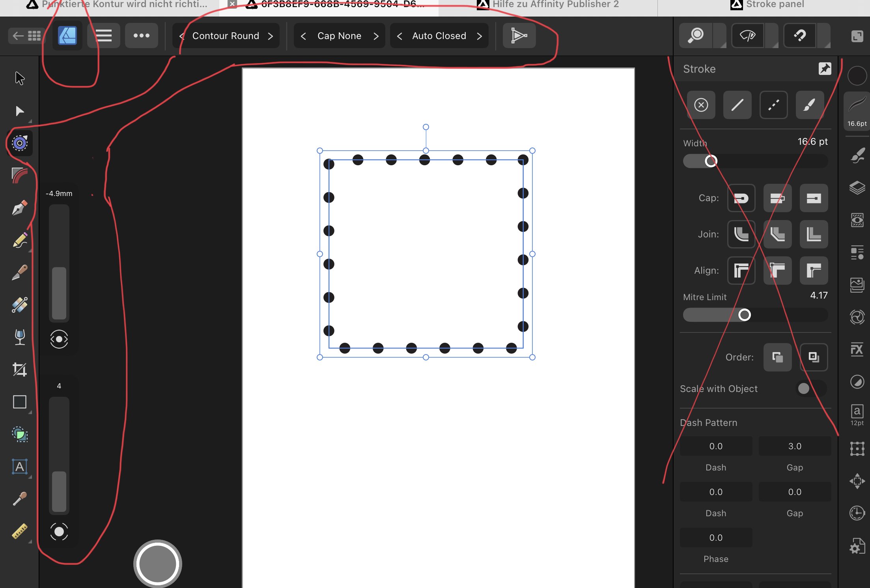
Task: Choose the Mitre join option
Action: coord(814,234)
